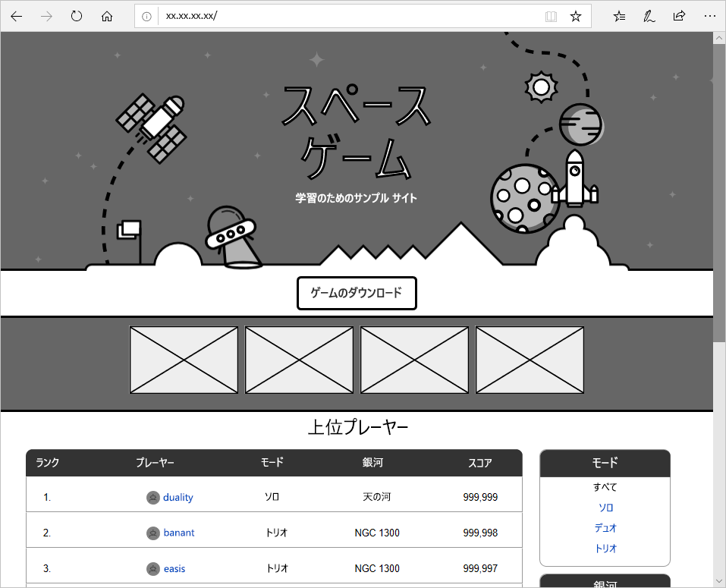The image size is (726, 588).
Task: Click NGC 1300 in easis's row
Action: pos(377,568)
